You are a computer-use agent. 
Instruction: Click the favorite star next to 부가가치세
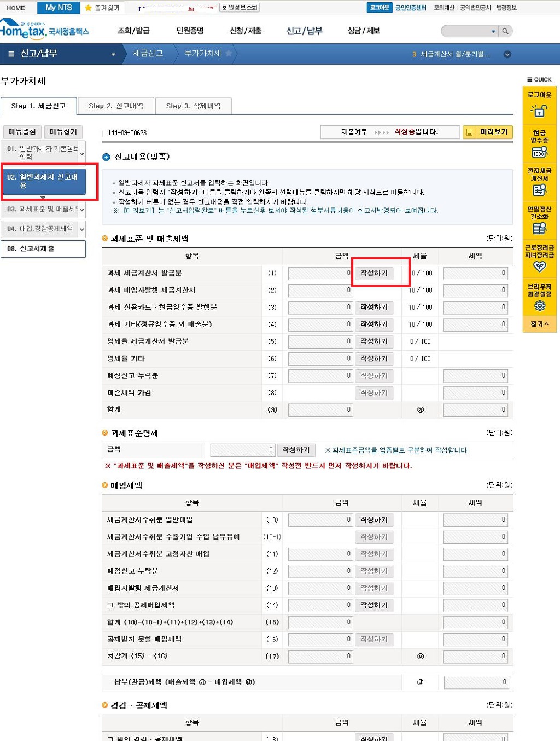[x=229, y=54]
